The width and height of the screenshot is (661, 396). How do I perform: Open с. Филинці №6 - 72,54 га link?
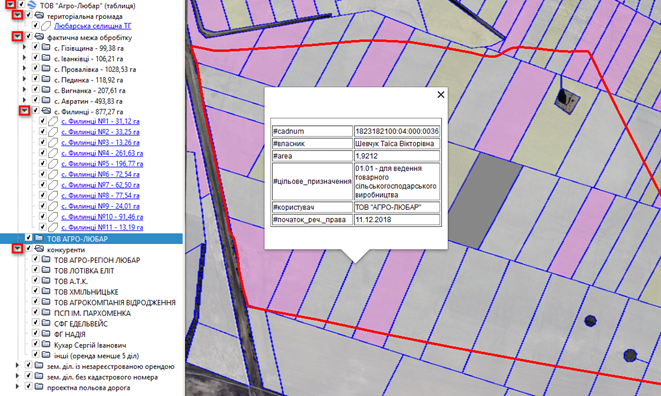coord(100,174)
